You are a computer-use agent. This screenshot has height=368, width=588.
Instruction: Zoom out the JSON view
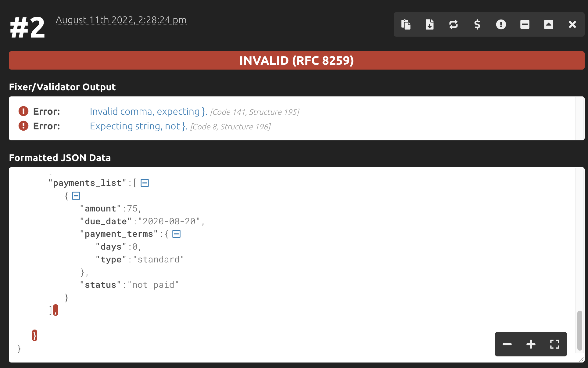(507, 344)
